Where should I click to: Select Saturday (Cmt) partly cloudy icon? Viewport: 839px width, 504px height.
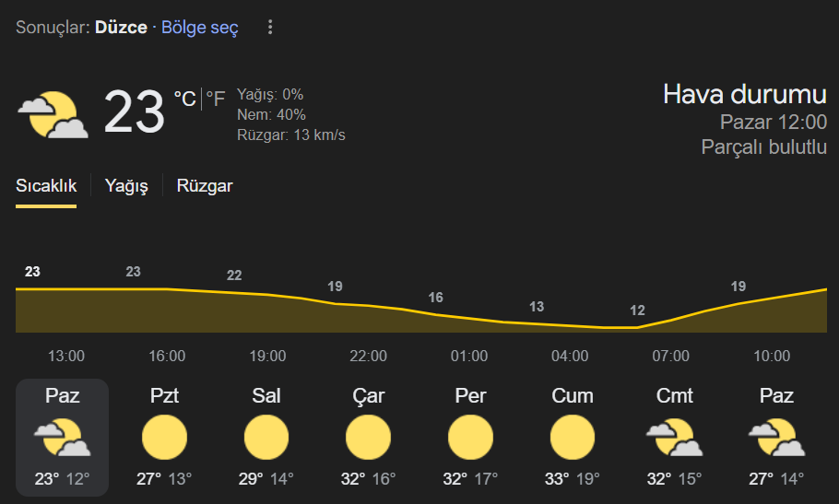click(674, 437)
